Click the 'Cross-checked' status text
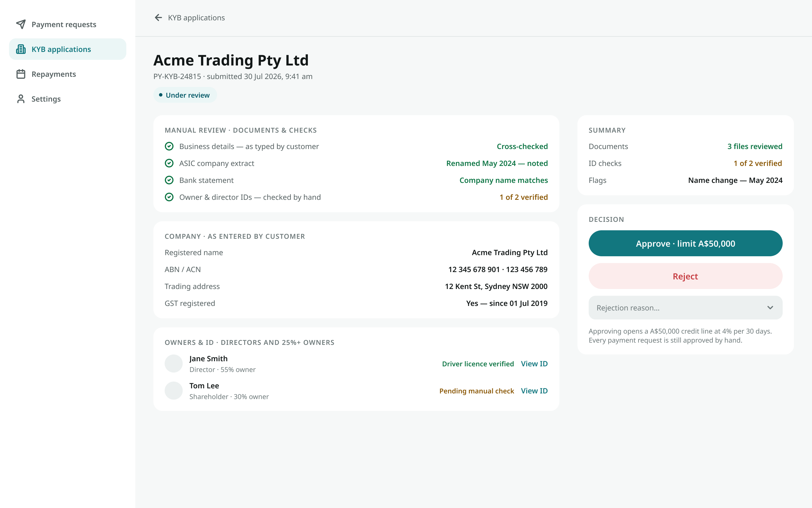The image size is (812, 508). click(x=522, y=146)
